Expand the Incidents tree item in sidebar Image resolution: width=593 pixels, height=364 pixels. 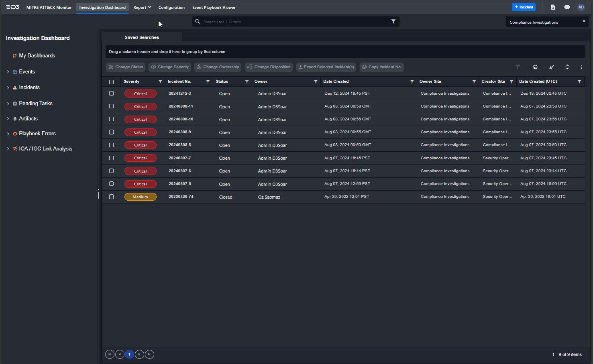pyautogui.click(x=8, y=87)
